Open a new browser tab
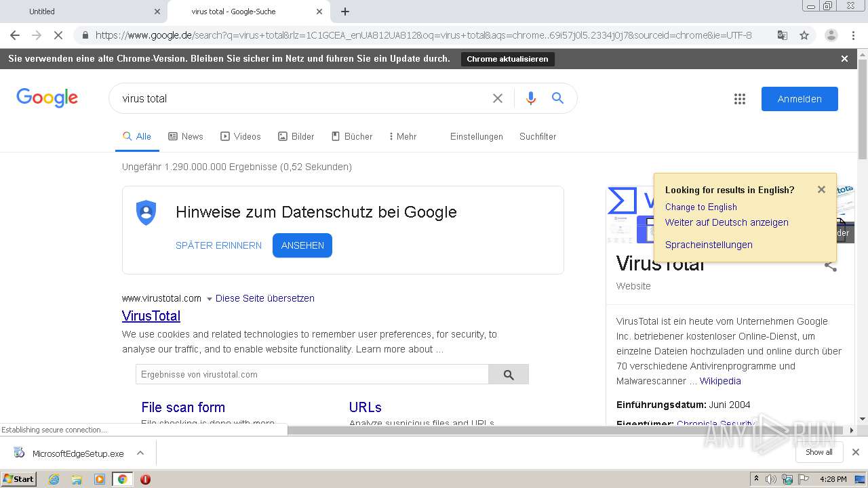Screen dimensions: 868x488 [x=345, y=12]
